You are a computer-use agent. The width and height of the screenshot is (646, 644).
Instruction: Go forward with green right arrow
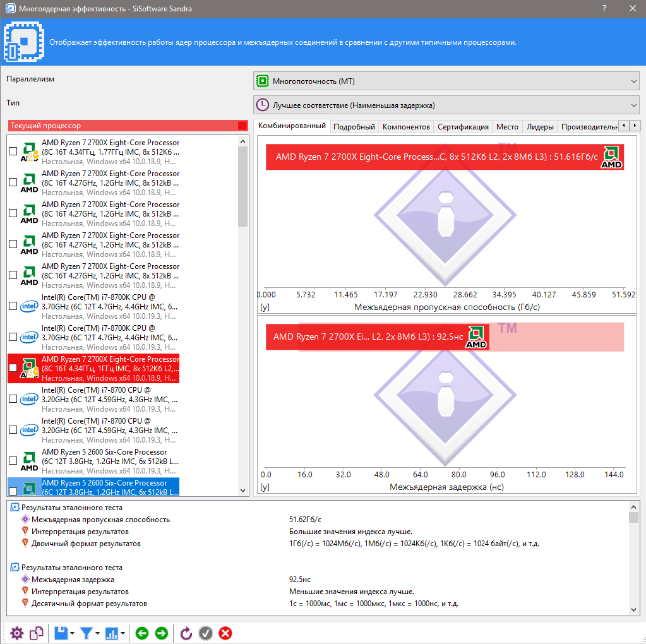pyautogui.click(x=162, y=633)
